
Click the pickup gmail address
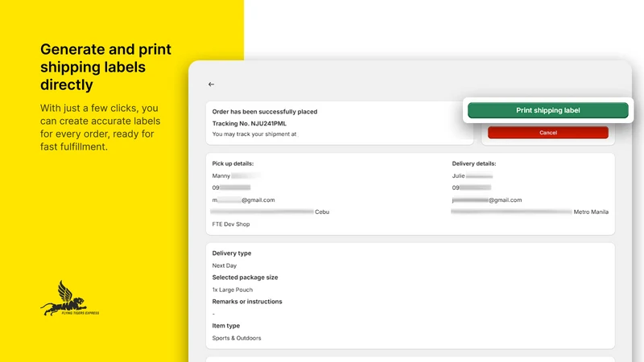tap(244, 200)
